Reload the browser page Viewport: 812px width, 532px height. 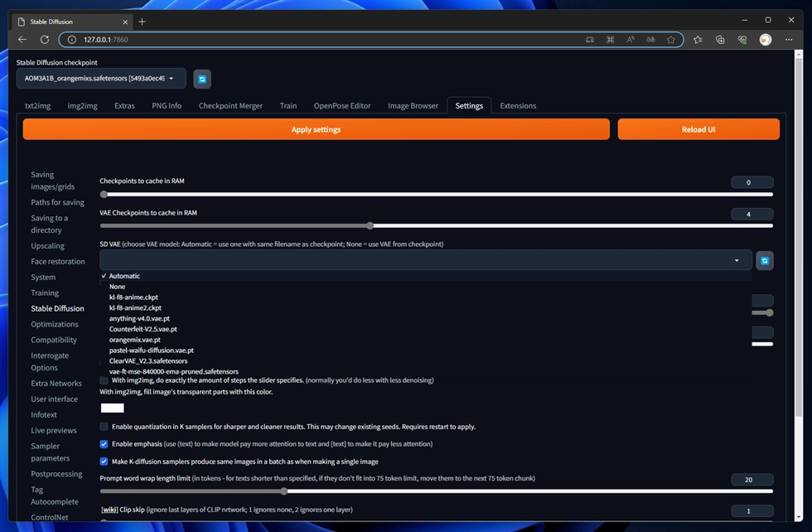(45, 40)
